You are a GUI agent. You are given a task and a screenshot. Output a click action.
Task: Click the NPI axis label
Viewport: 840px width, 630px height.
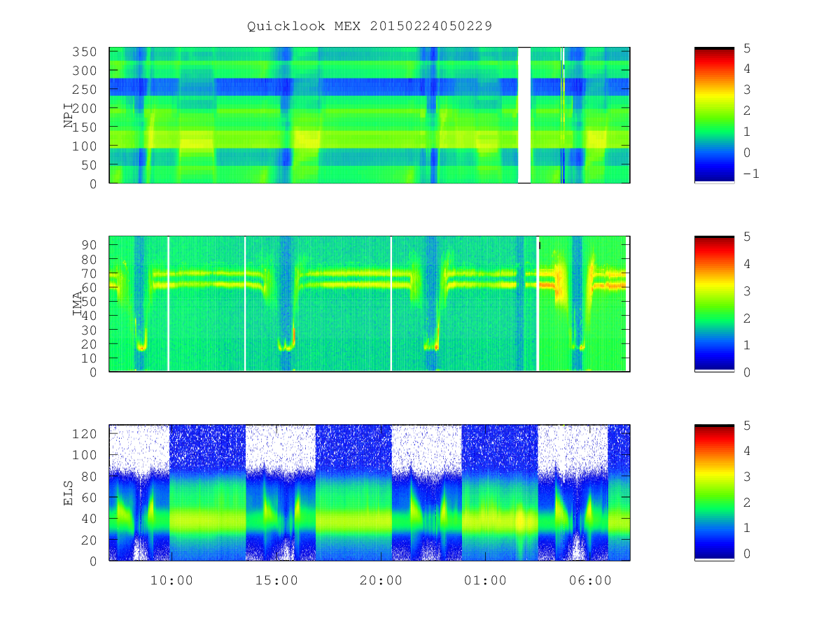[69, 115]
